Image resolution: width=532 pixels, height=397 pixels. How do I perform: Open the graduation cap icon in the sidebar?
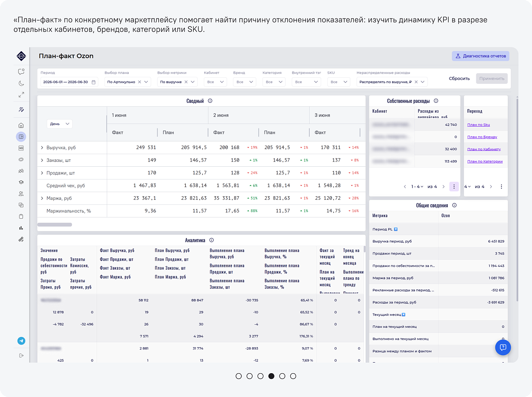coord(21,182)
